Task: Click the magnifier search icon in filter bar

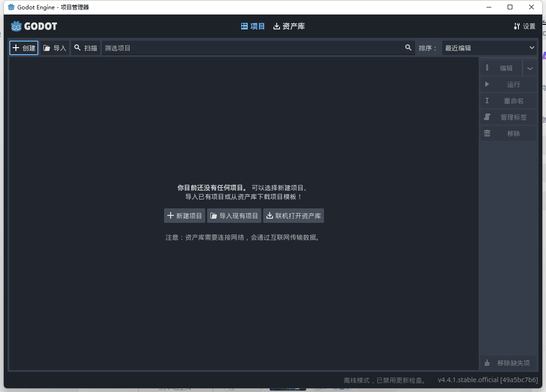Action: tap(408, 48)
